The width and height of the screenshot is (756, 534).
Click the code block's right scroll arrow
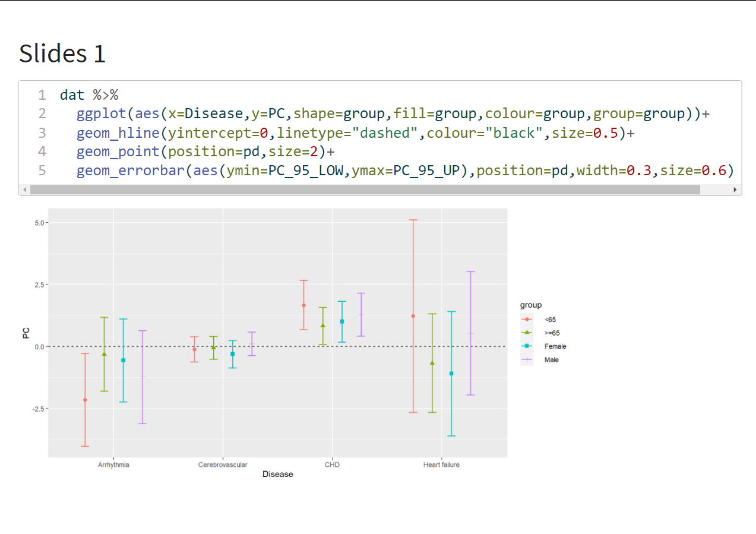[x=736, y=189]
